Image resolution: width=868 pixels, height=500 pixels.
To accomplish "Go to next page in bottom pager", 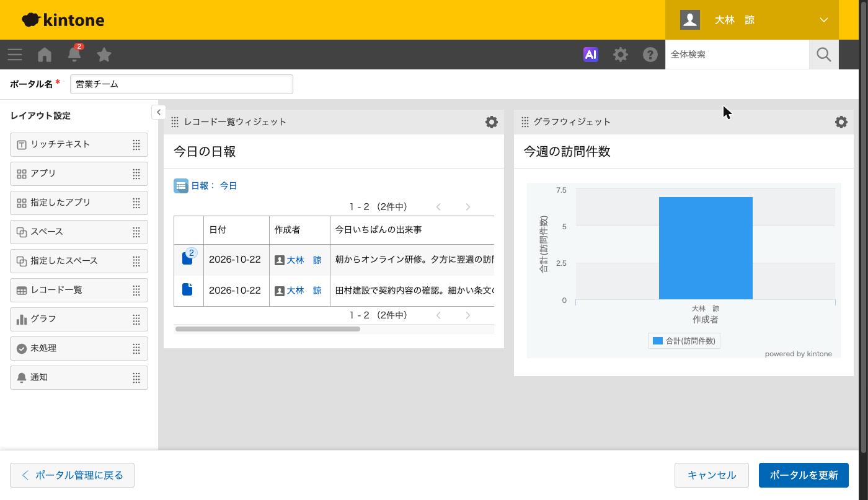I will coord(468,315).
